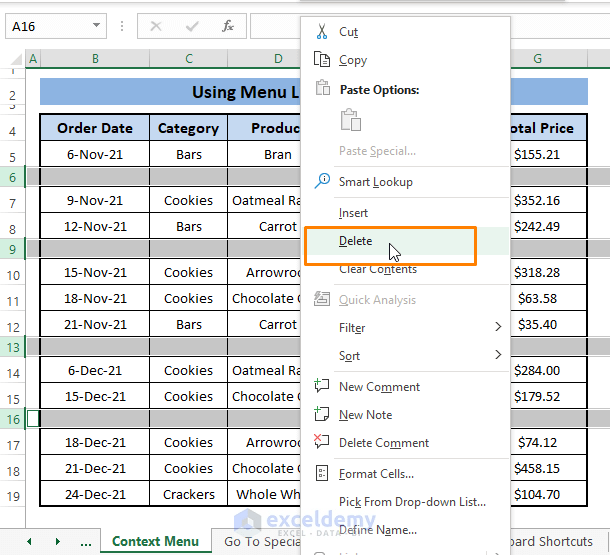Expand the Sort submenu arrow
610x555 pixels.
tap(498, 355)
